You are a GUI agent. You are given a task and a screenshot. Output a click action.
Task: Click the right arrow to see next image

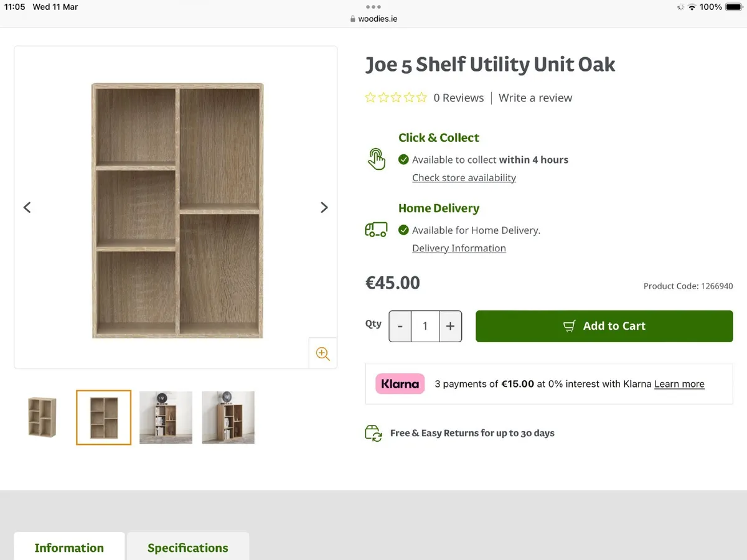(324, 207)
